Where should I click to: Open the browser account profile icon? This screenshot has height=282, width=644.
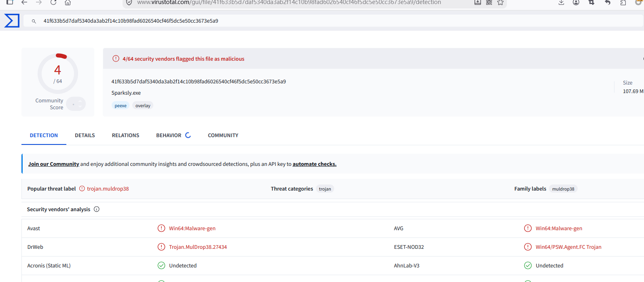(576, 2)
